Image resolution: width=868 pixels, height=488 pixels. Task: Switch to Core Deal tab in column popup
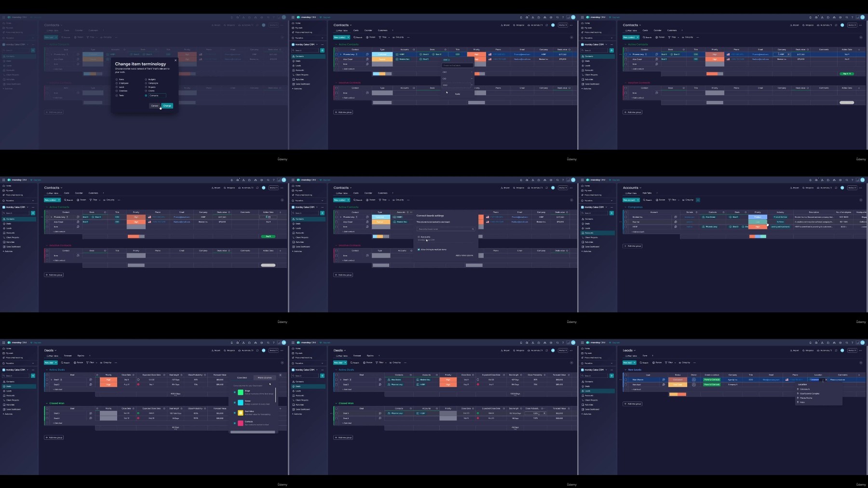point(242,378)
